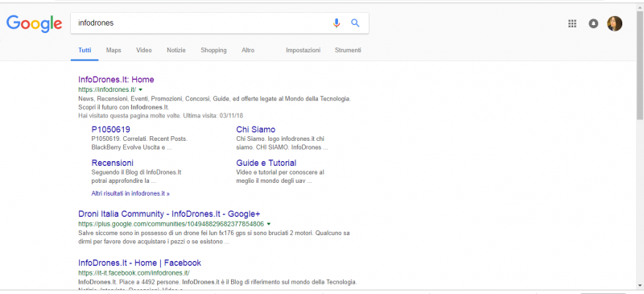
Task: Switch to the Maps tab
Action: (114, 50)
